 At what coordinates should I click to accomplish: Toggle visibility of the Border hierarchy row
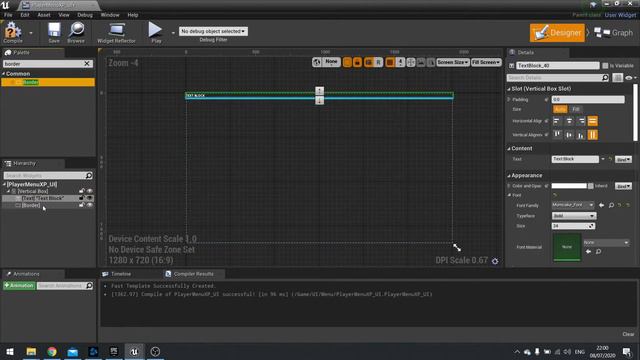pos(90,205)
